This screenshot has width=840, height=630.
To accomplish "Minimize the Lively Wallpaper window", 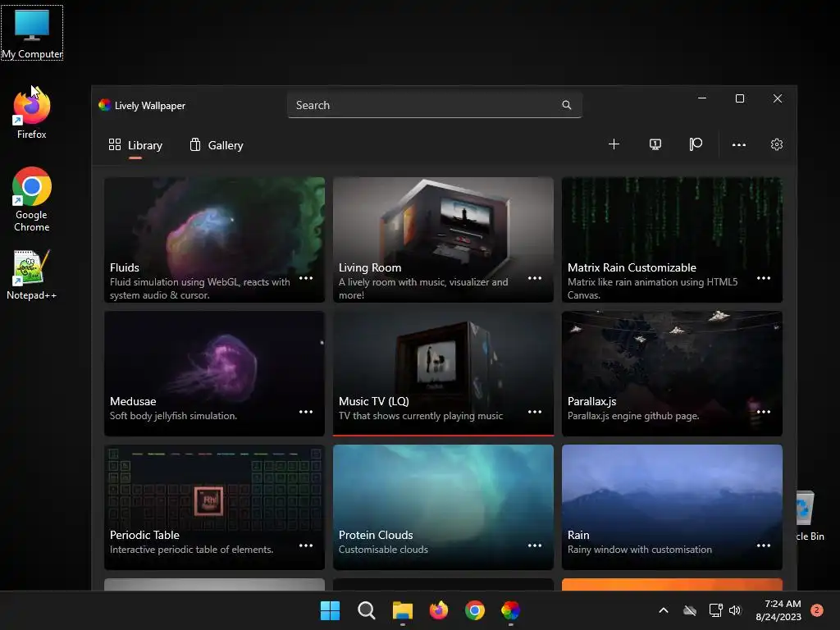I will pyautogui.click(x=702, y=98).
